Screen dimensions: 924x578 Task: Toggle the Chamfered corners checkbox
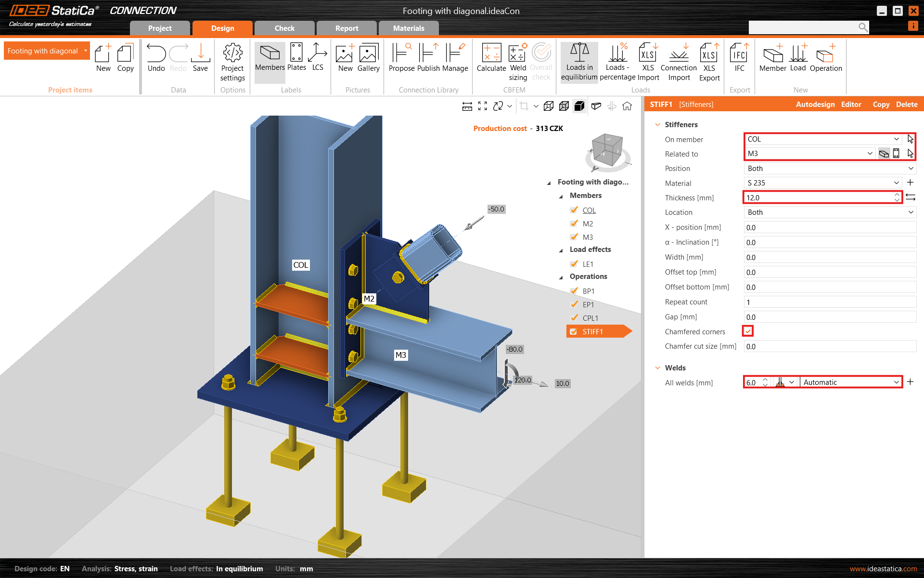click(x=748, y=331)
